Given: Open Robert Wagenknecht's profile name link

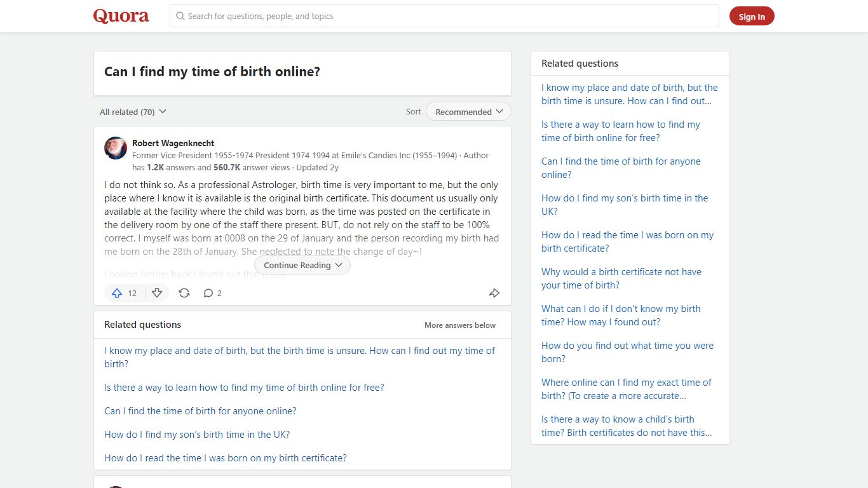Looking at the screenshot, I should click(173, 143).
